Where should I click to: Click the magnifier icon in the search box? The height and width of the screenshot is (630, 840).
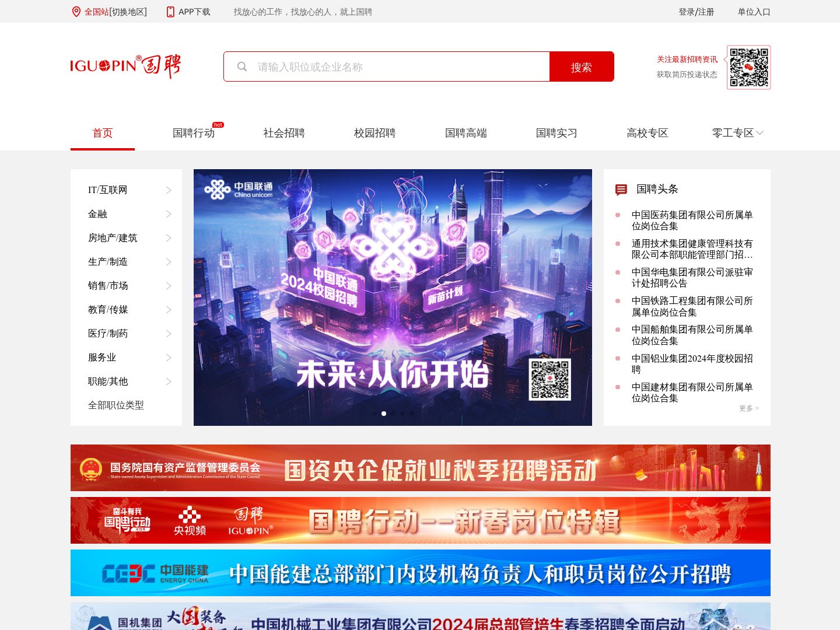click(242, 66)
